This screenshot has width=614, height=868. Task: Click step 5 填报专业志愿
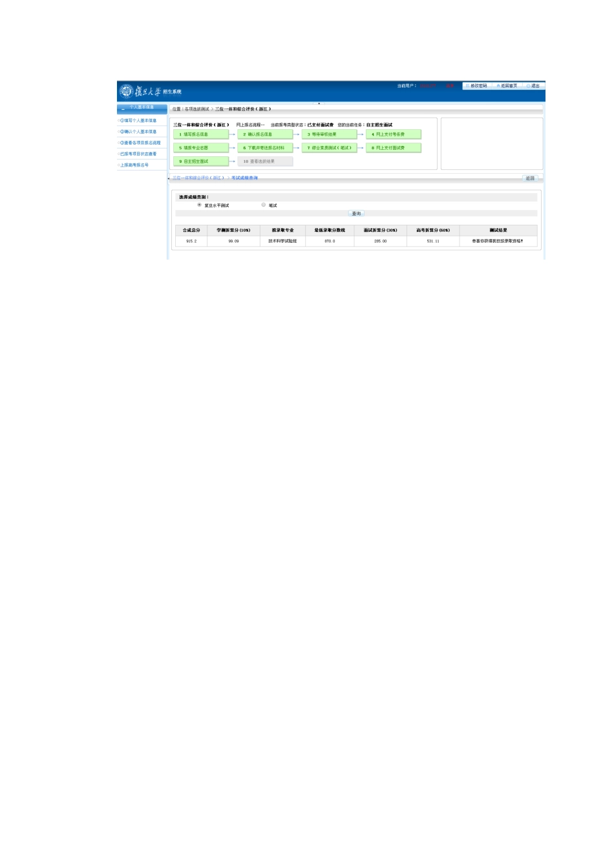click(201, 148)
